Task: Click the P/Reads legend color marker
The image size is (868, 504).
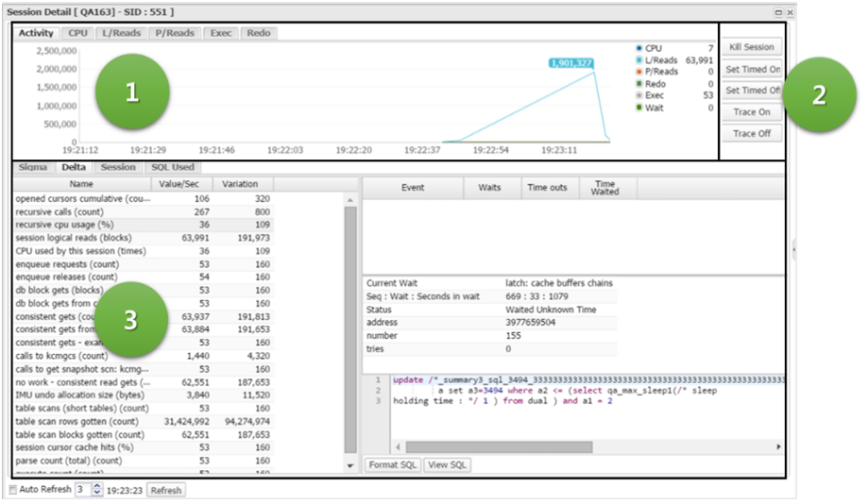Action: [x=638, y=72]
